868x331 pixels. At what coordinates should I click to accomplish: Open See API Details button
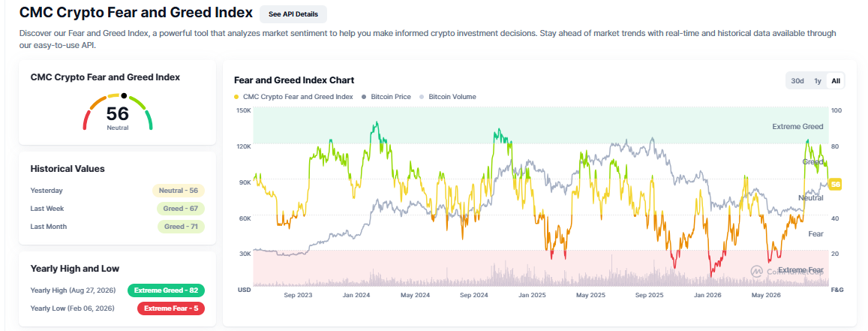click(x=293, y=14)
